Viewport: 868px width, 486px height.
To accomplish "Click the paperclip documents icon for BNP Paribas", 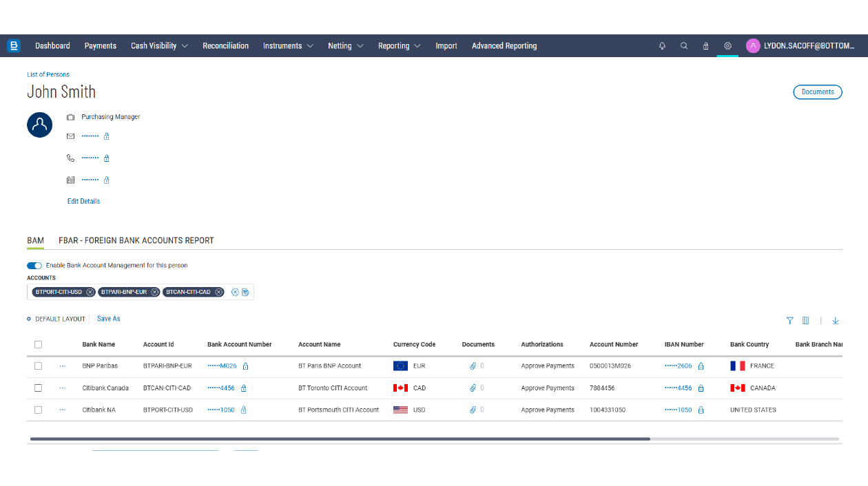I will [473, 366].
